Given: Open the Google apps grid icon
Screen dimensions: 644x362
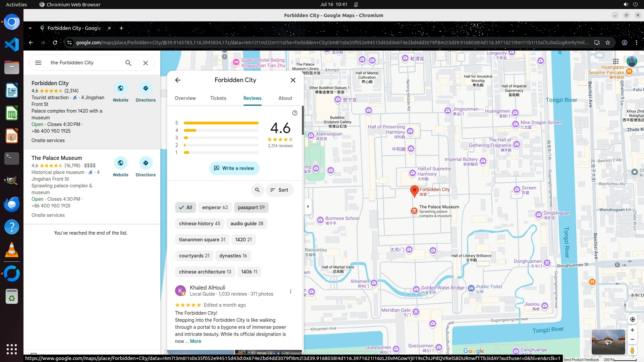Looking at the screenshot, I should 615,61.
